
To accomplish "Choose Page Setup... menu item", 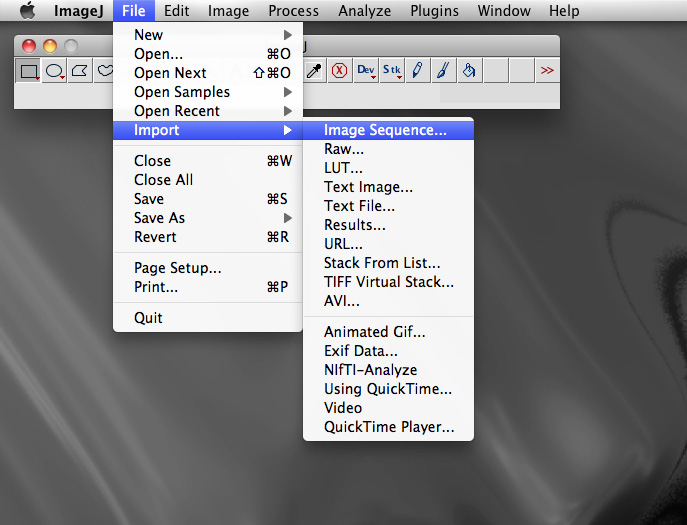I will point(208,268).
